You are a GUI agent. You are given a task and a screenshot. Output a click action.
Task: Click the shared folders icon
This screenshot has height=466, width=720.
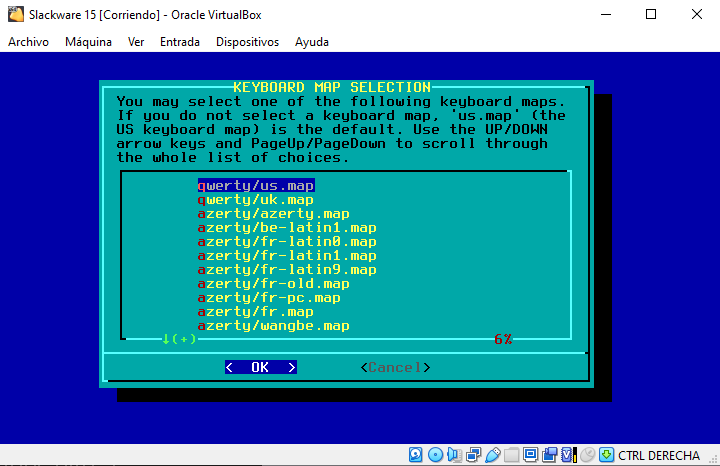pos(511,455)
